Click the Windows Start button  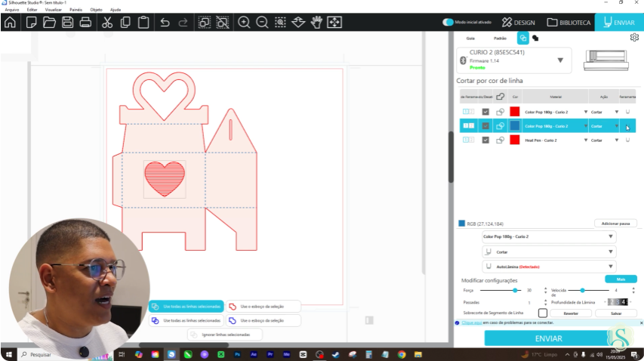click(x=8, y=354)
